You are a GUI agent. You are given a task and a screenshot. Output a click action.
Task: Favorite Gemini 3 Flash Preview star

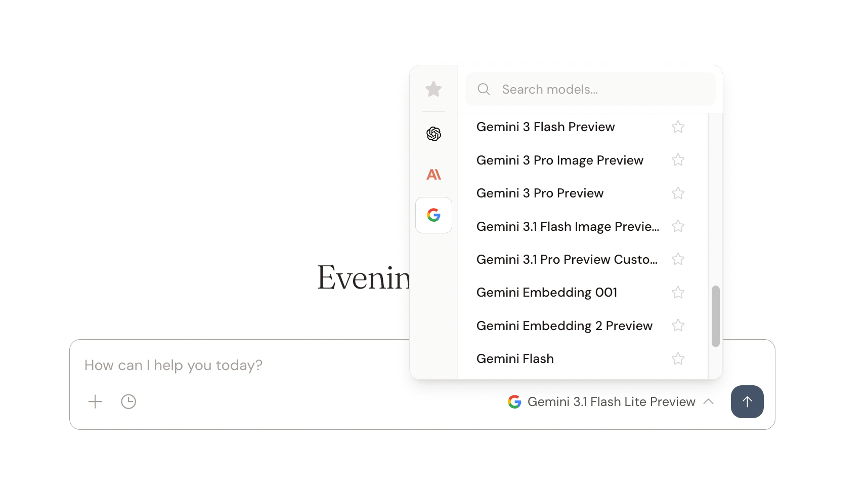[x=678, y=127]
